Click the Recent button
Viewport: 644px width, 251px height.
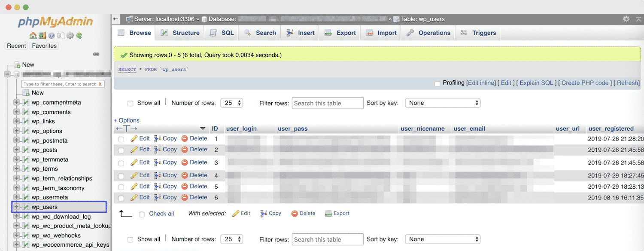point(16,46)
